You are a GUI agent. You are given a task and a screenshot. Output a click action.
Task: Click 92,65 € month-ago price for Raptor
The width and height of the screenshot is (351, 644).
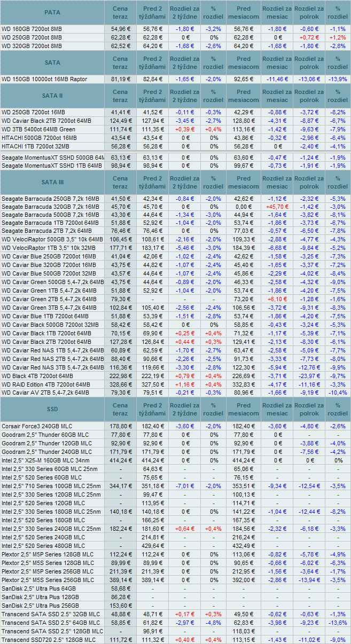244,79
